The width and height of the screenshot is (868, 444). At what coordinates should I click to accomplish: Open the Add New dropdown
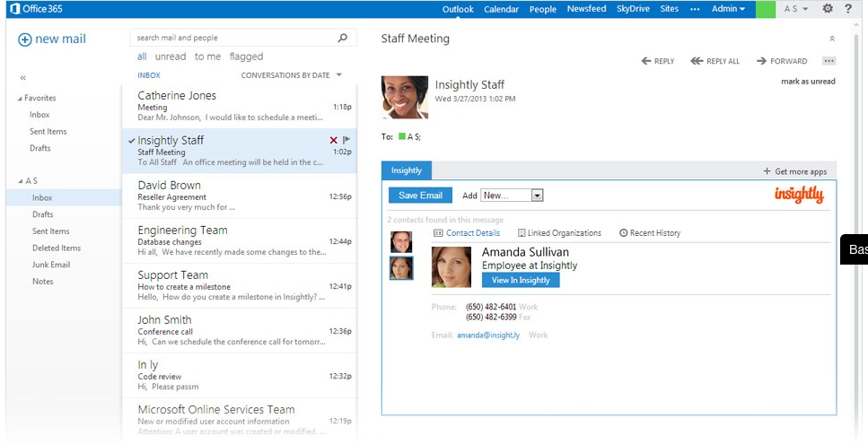point(512,196)
